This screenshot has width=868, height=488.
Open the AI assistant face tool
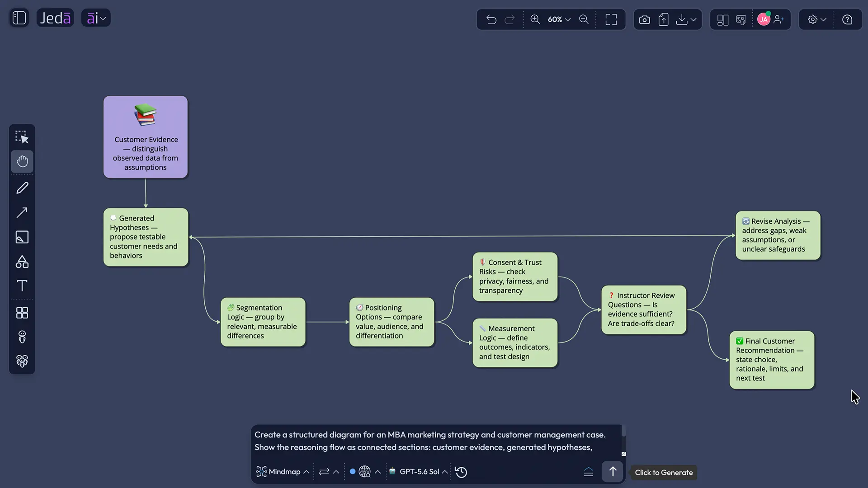tap(22, 337)
